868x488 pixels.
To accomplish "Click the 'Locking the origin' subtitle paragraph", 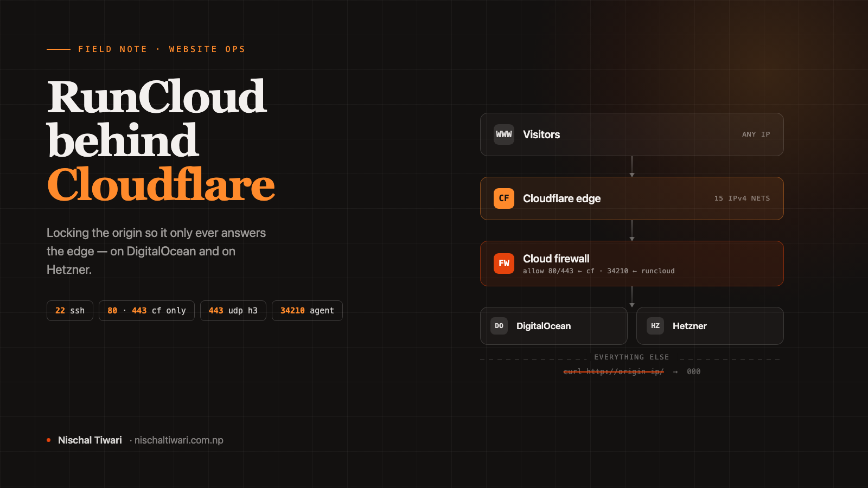I will 156,251.
